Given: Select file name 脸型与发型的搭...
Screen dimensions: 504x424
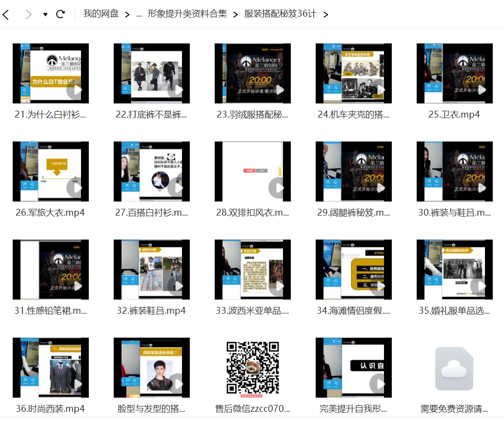Looking at the screenshot, I should pyautogui.click(x=151, y=408).
